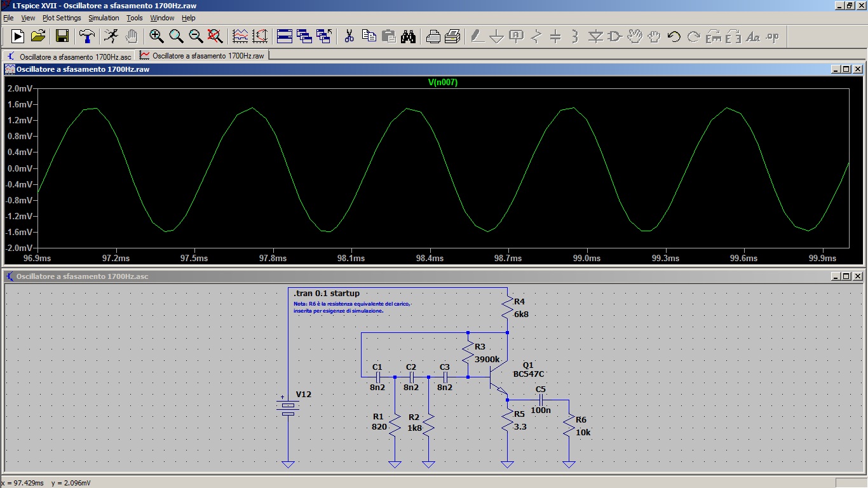Select the Oscillatore a sfasamento 1700Hz.raw tab
The width and height of the screenshot is (868, 488).
(x=202, y=56)
